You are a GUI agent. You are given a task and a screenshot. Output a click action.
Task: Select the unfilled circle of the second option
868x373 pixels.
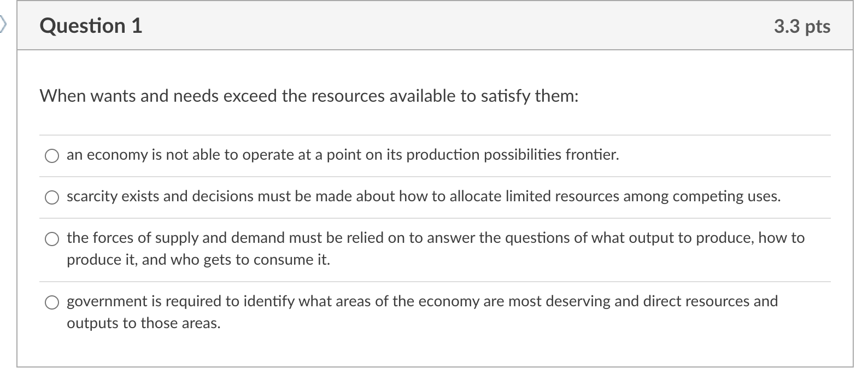[52, 197]
